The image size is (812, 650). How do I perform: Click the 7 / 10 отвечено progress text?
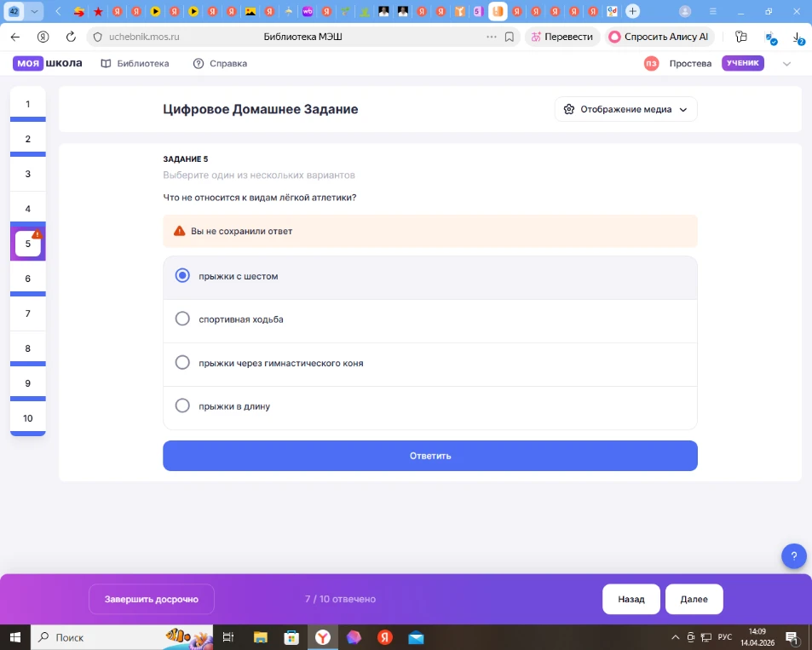click(x=340, y=599)
